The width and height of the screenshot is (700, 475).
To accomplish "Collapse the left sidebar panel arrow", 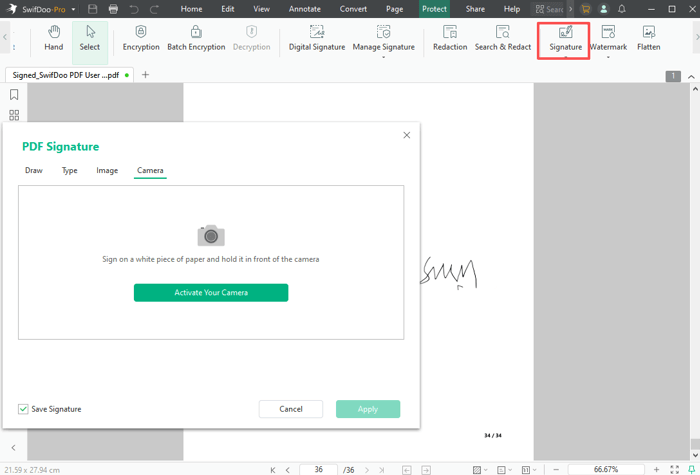I will click(13, 447).
